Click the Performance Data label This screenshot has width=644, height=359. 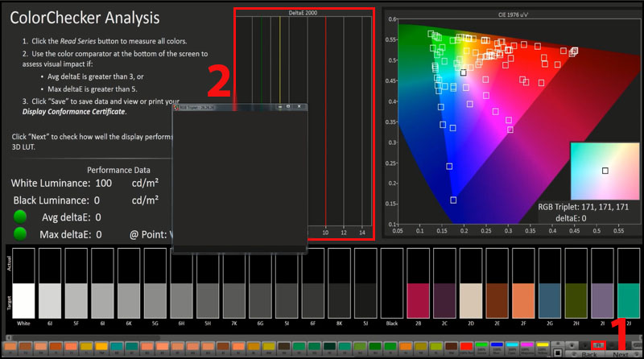coord(118,170)
